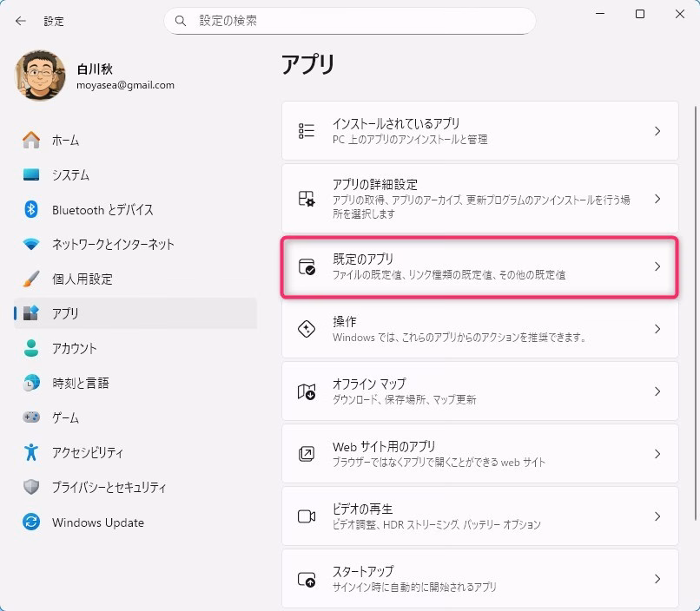Viewport: 700px width, 611px height.
Task: Open 個人用設定 category
Action: tap(135, 279)
